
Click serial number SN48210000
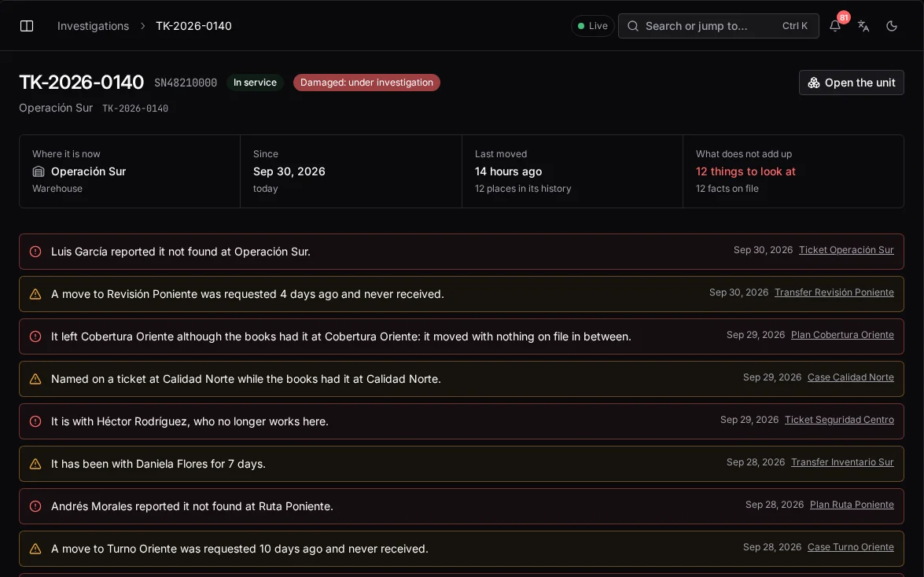186,83
